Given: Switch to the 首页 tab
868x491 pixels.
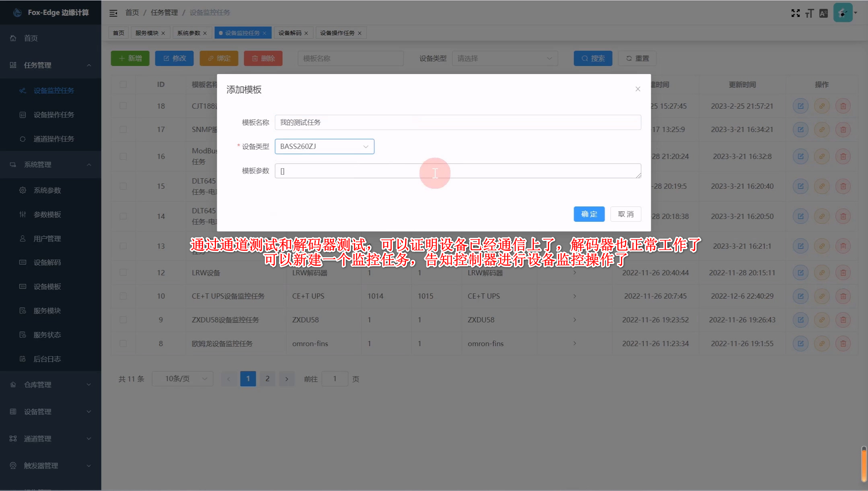Looking at the screenshot, I should [119, 33].
